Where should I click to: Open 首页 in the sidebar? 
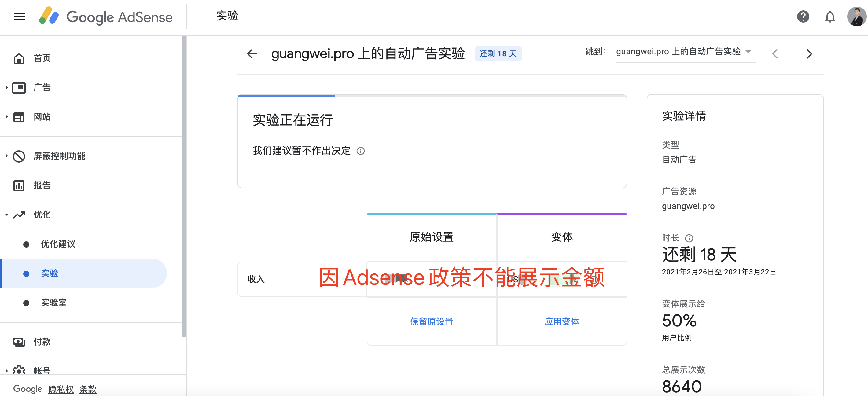coord(42,58)
